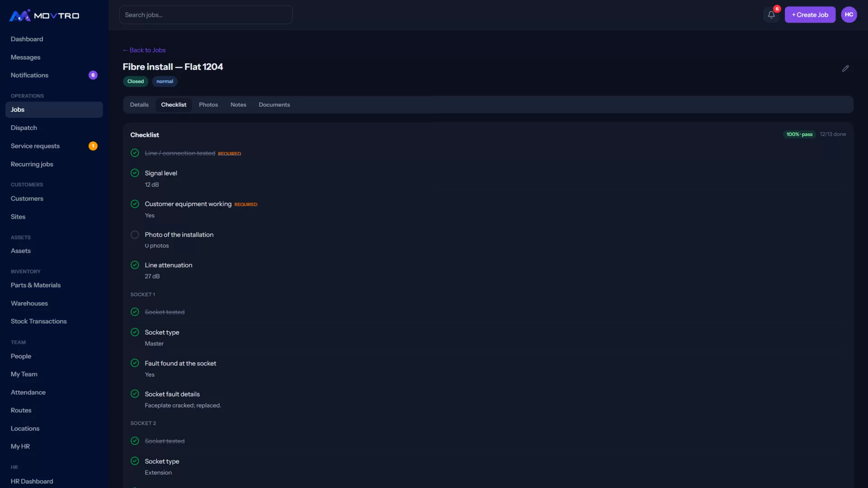Click the 12/13 done counter
Screen dimensions: 868x488
coord(833,134)
